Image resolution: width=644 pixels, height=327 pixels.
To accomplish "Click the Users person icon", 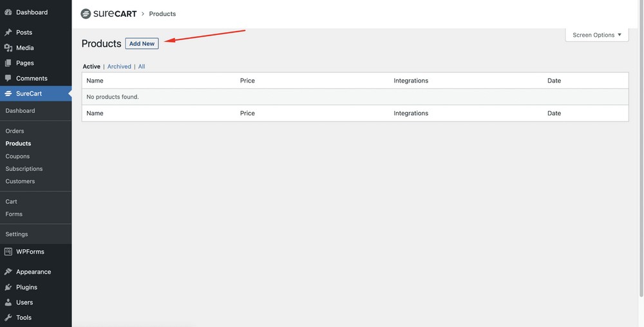I will 8,302.
